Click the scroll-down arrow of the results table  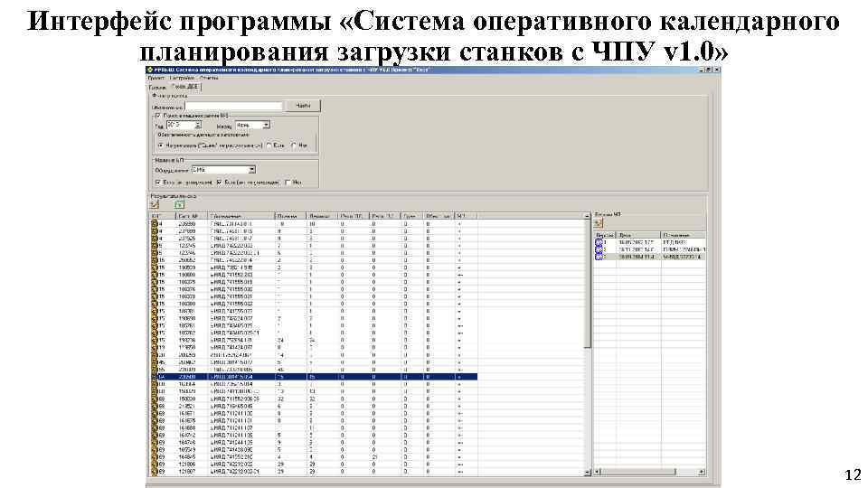pos(588,472)
